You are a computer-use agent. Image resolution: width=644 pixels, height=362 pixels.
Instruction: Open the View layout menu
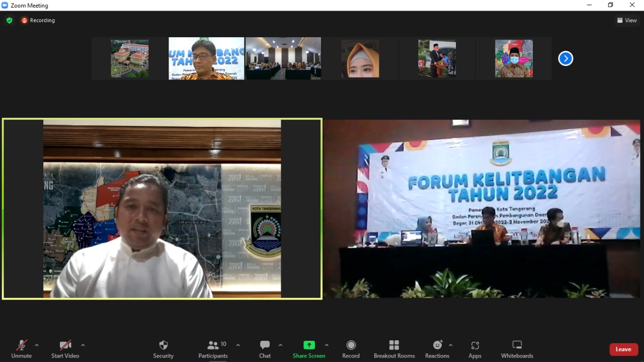pos(627,20)
